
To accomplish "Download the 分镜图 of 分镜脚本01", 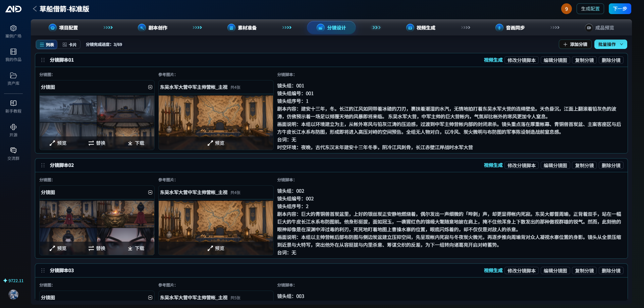I will click(136, 143).
